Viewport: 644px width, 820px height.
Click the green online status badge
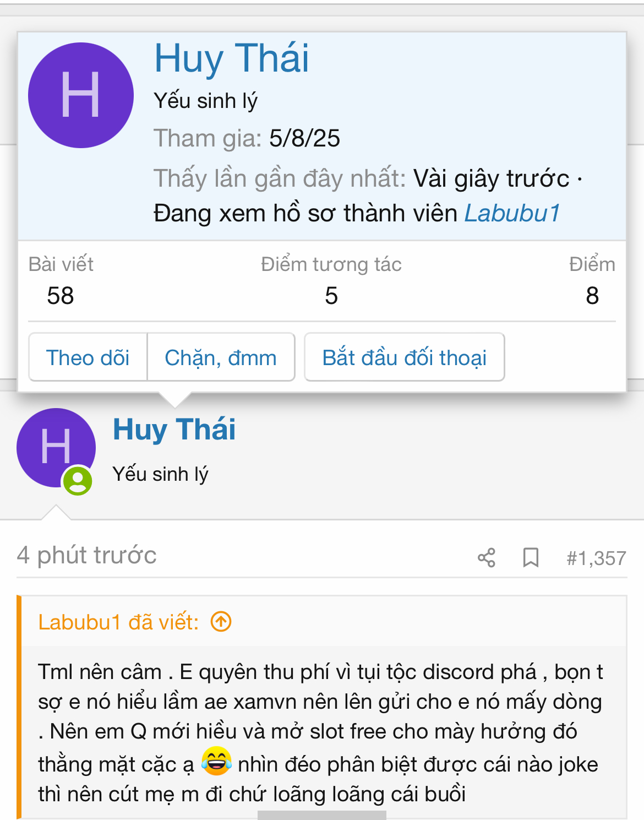[78, 481]
